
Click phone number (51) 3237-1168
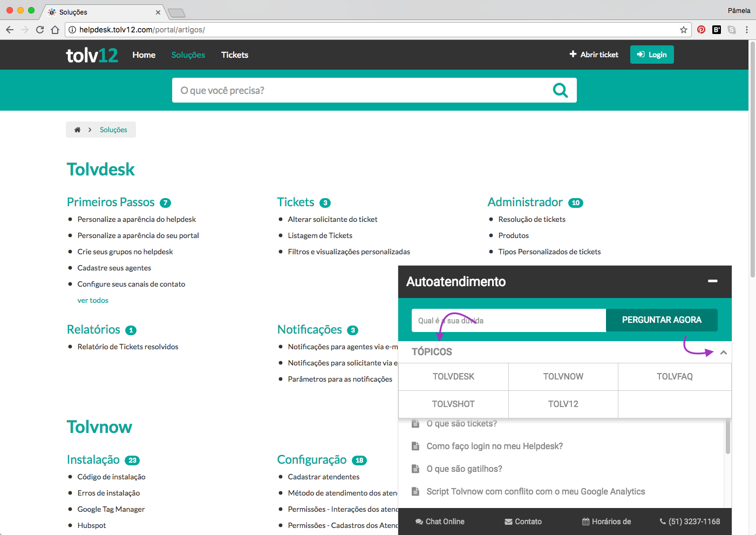(x=690, y=522)
